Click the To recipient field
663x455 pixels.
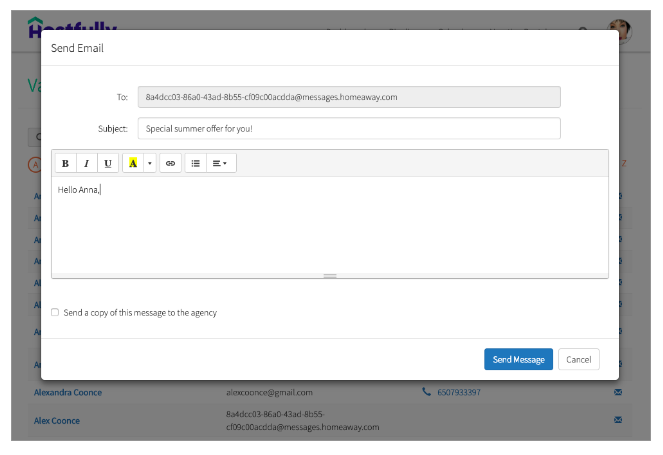point(349,97)
